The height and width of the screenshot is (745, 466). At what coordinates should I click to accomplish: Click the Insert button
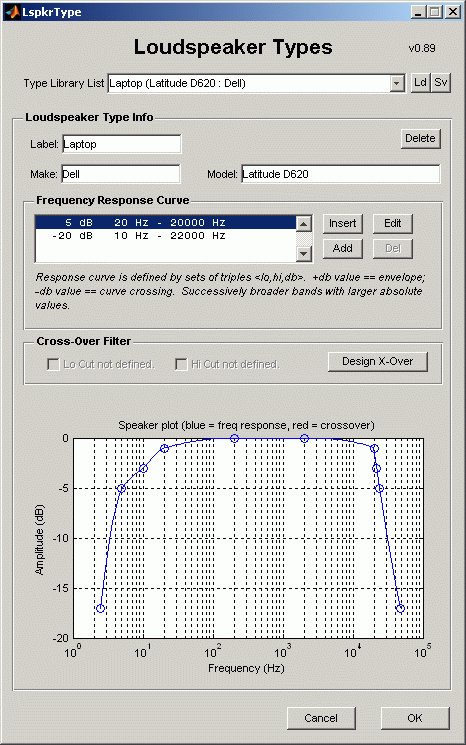coord(342,223)
